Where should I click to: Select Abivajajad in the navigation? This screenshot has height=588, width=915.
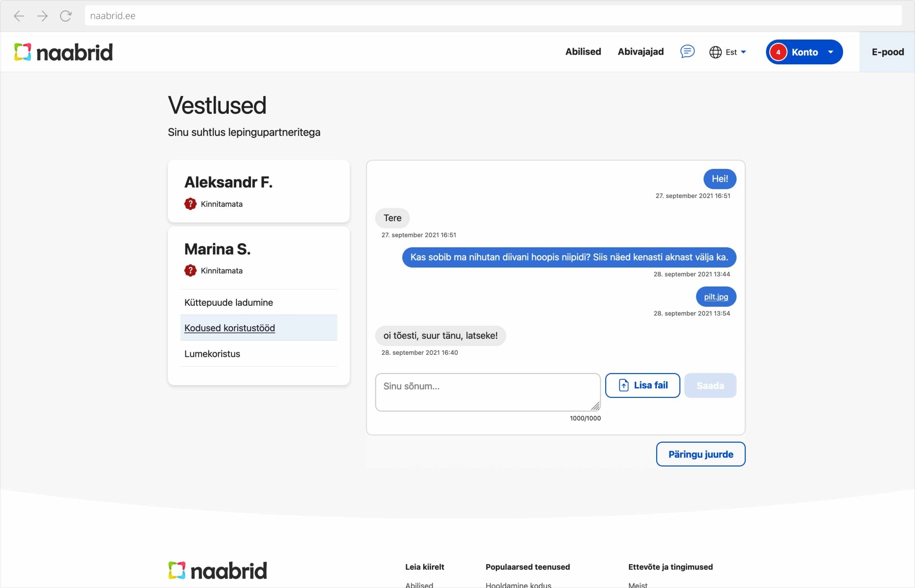coord(640,51)
